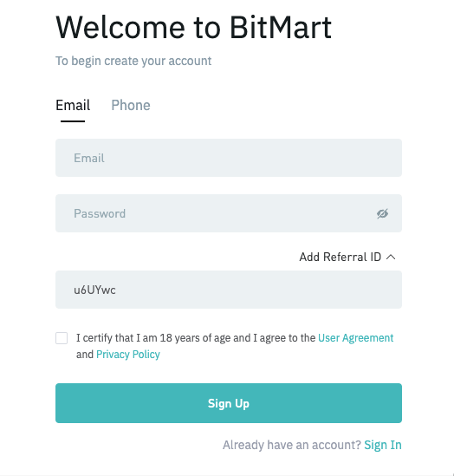The image size is (454, 476).
Task: Click "Already have an account?" text
Action: 292,445
